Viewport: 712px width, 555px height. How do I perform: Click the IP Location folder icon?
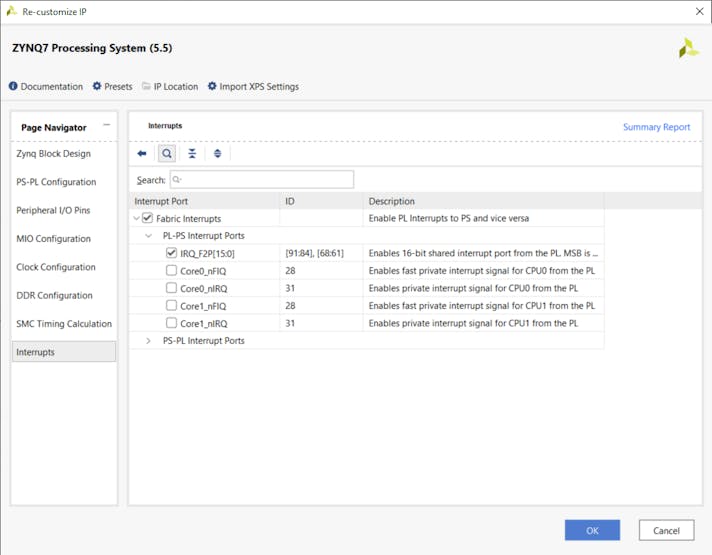(x=146, y=87)
